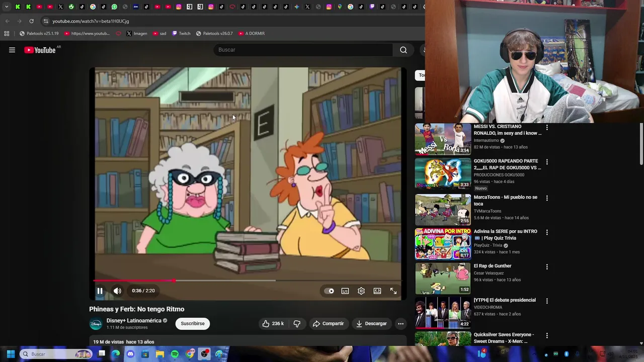This screenshot has height=362, width=644.
Task: Open options for Messi vs. Cristiano video
Action: pos(547,128)
